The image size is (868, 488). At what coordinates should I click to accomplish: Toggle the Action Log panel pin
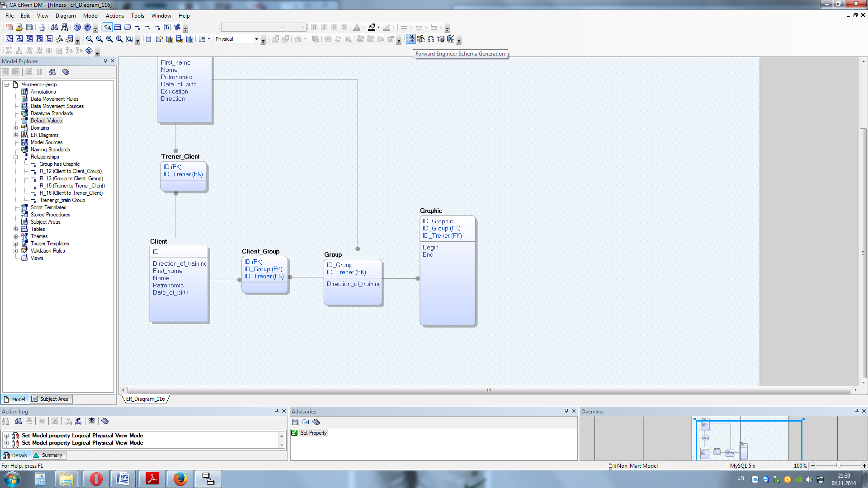point(277,411)
